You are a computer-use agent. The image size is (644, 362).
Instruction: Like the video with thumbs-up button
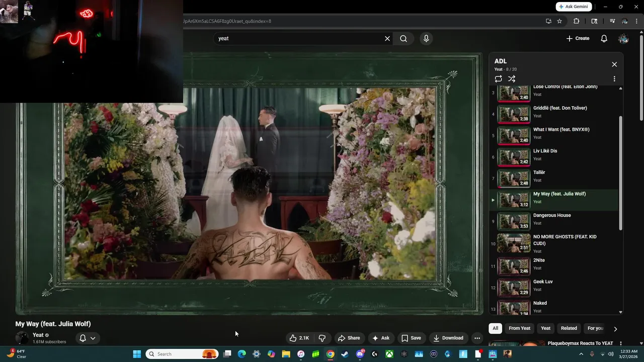[299, 338]
